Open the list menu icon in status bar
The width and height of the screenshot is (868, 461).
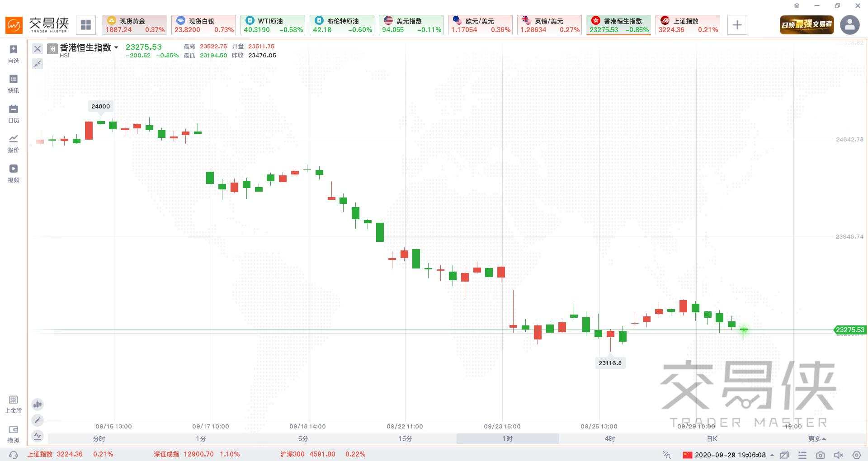click(x=802, y=455)
